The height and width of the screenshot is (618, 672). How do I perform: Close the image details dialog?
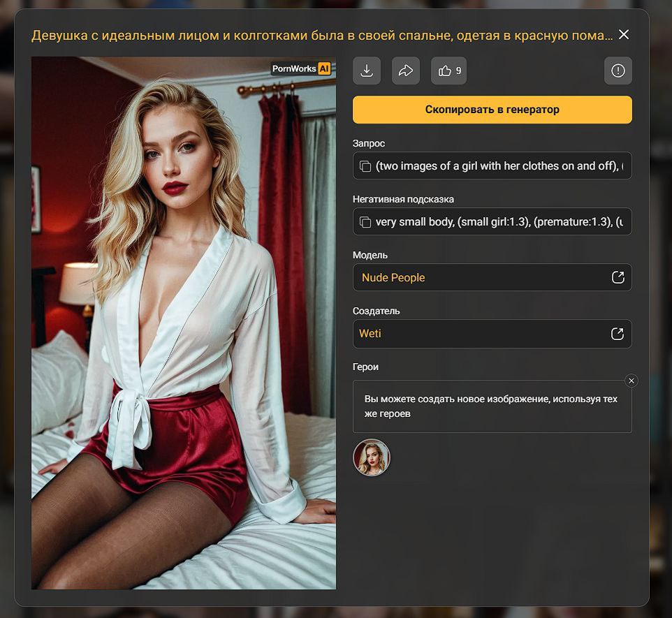[x=624, y=35]
